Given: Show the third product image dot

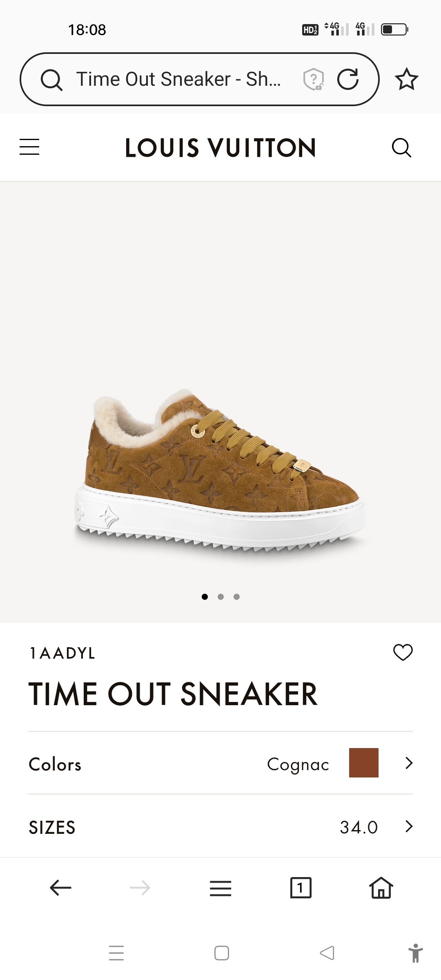Looking at the screenshot, I should coord(236,597).
